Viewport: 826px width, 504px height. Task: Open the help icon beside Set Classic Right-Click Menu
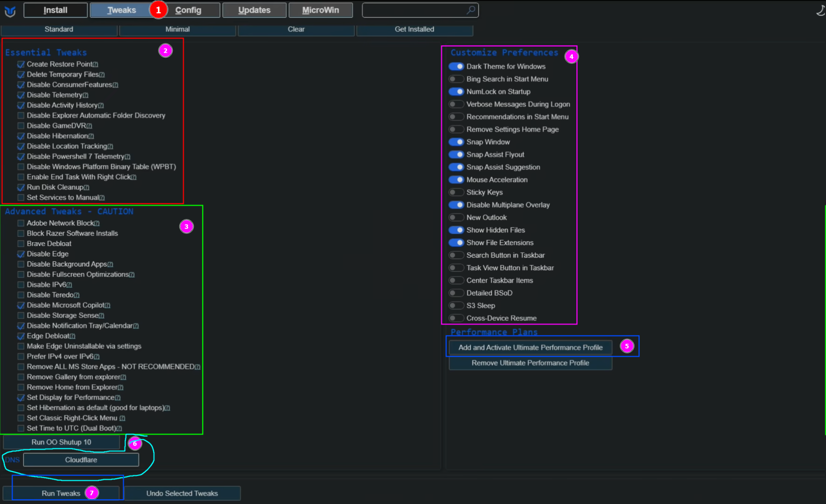coord(122,419)
